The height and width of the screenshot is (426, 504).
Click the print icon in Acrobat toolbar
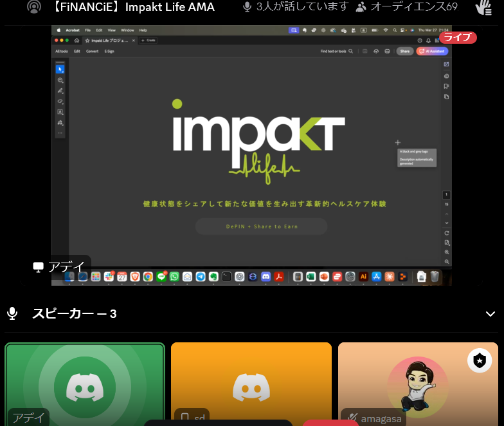tap(387, 51)
